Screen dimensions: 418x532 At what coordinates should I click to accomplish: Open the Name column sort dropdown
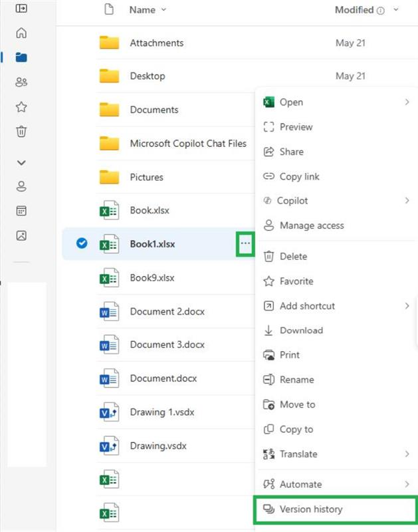click(x=163, y=10)
